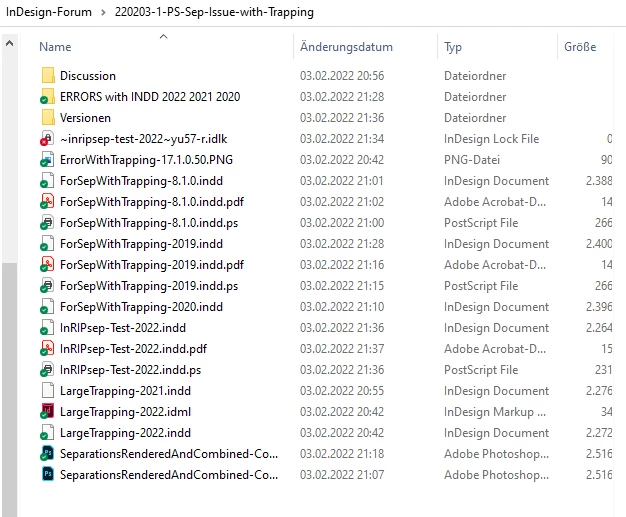The image size is (626, 517).
Task: Select "ForSepWithTrapping-2019.indd" file name
Action: tap(141, 244)
